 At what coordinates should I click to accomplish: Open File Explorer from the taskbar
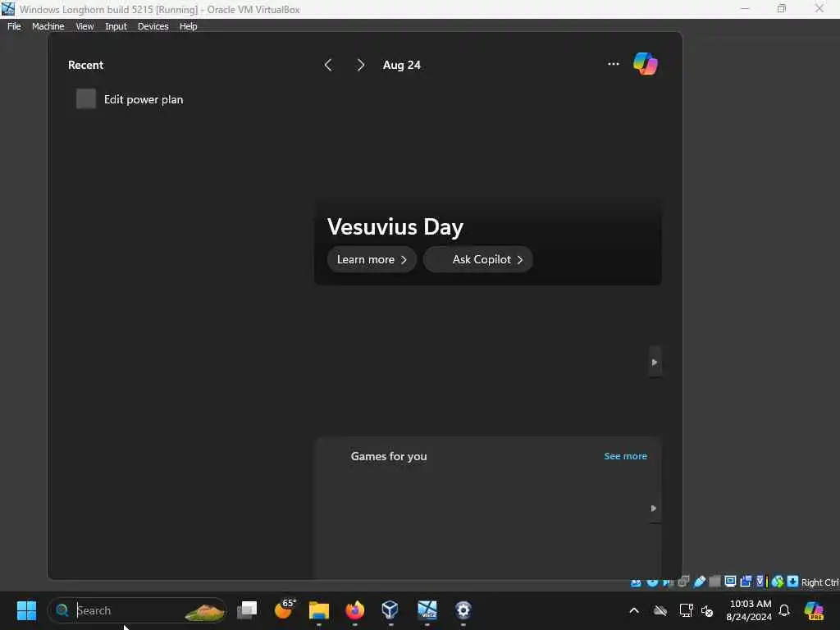[x=319, y=610]
